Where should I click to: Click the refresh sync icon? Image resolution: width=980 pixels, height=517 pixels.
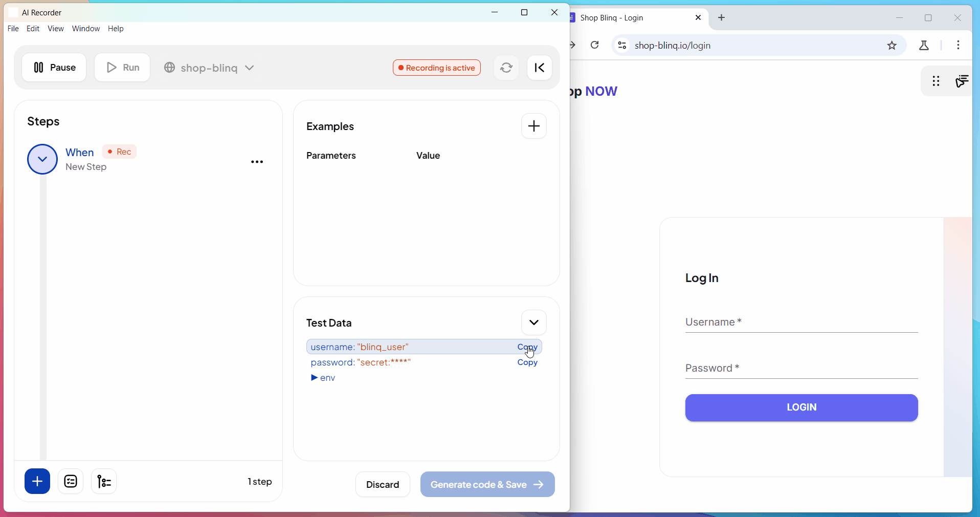pos(506,68)
